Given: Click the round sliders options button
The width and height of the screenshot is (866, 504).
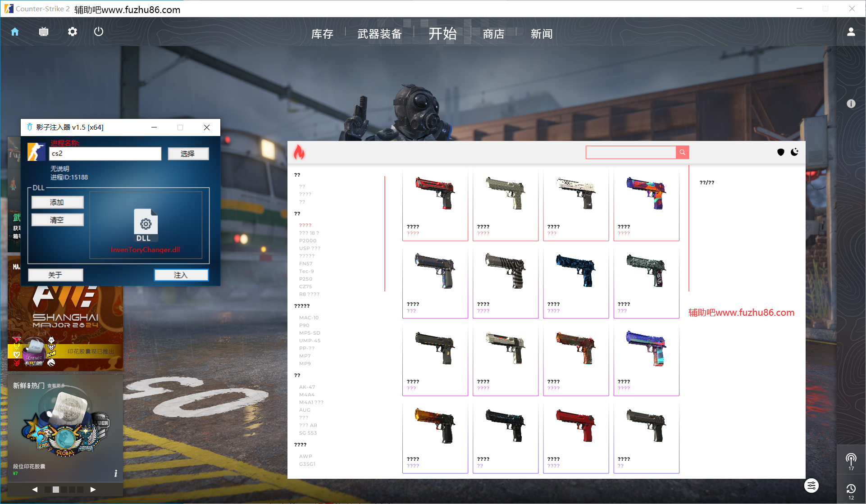Looking at the screenshot, I should pos(811,486).
